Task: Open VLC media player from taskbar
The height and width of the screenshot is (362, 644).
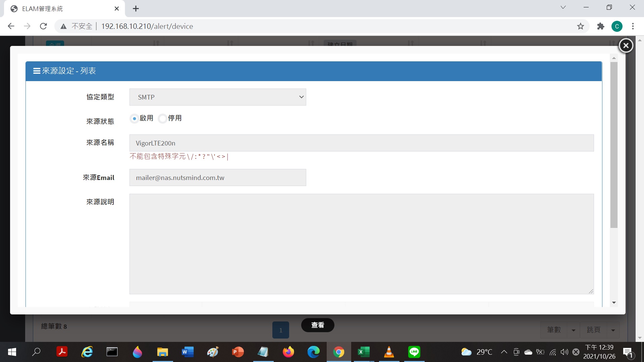Action: click(389, 352)
